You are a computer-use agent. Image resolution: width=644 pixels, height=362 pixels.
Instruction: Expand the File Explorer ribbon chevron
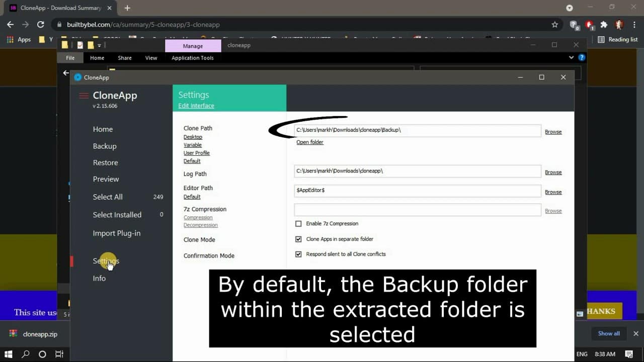(x=571, y=58)
